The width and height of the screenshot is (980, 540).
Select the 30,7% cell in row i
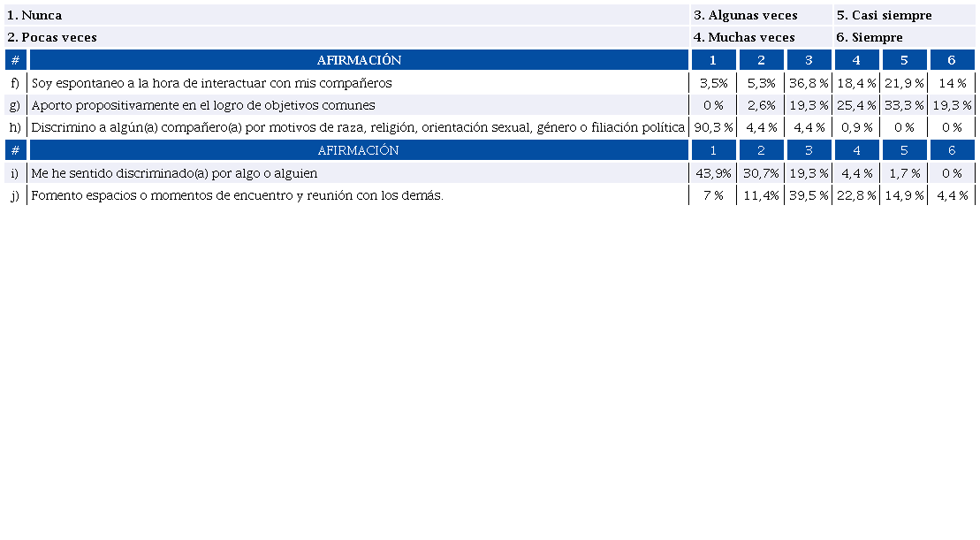(760, 173)
